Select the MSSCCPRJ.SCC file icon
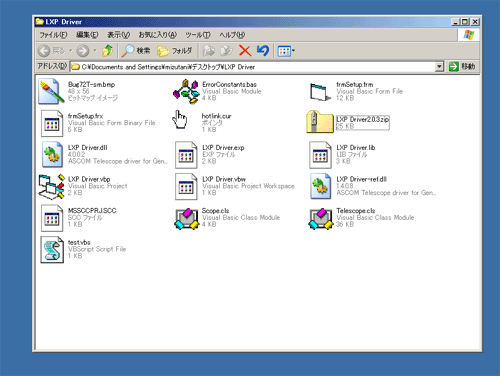 (x=52, y=218)
